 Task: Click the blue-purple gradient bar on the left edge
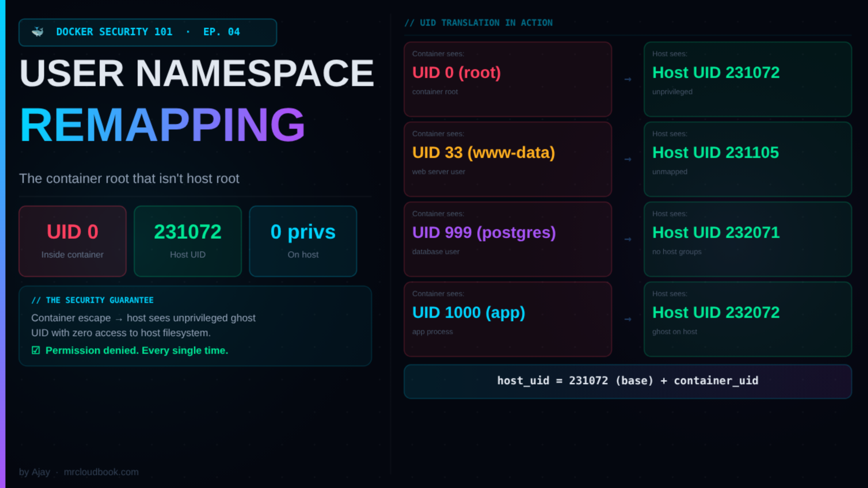tap(3, 244)
